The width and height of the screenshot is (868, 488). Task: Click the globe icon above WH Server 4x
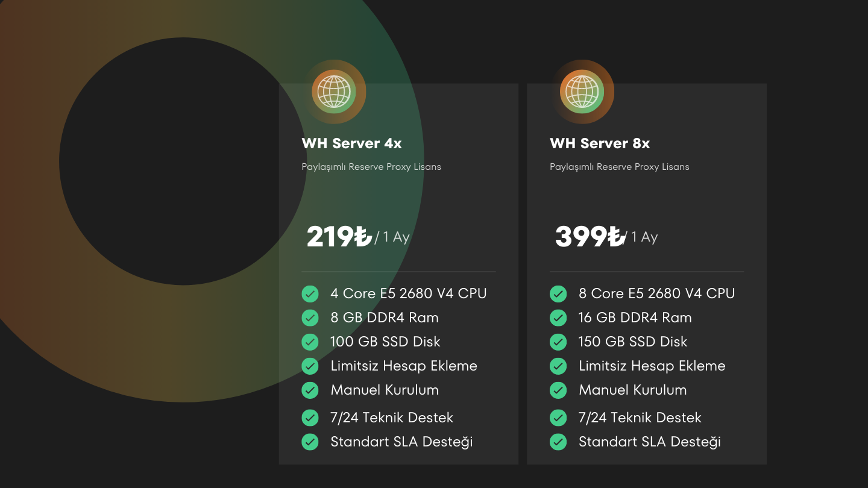(x=334, y=92)
